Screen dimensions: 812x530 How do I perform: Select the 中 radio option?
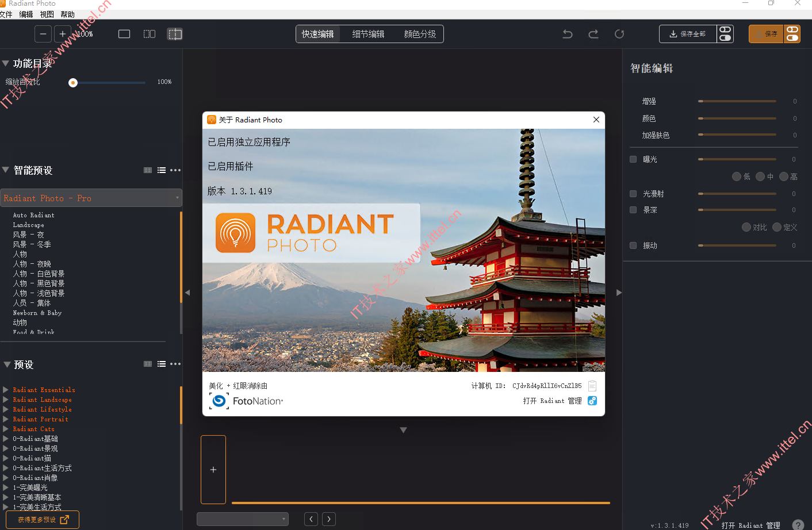760,176
